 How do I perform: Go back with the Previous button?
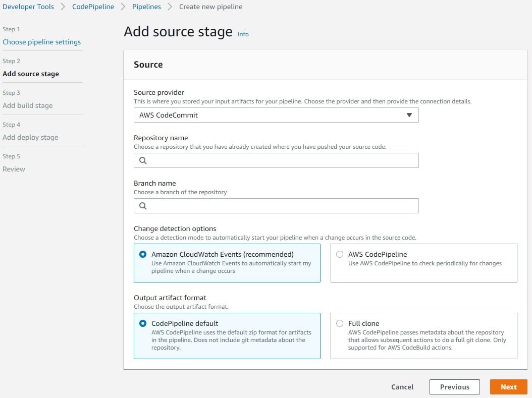pyautogui.click(x=454, y=387)
